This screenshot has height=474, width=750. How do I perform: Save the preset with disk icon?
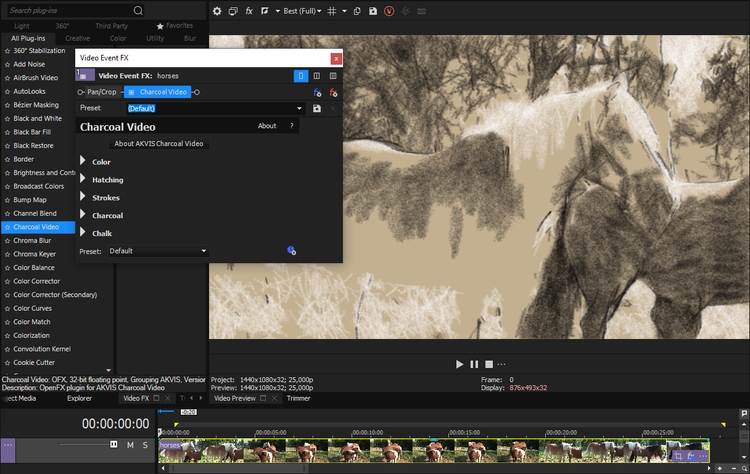tap(317, 109)
